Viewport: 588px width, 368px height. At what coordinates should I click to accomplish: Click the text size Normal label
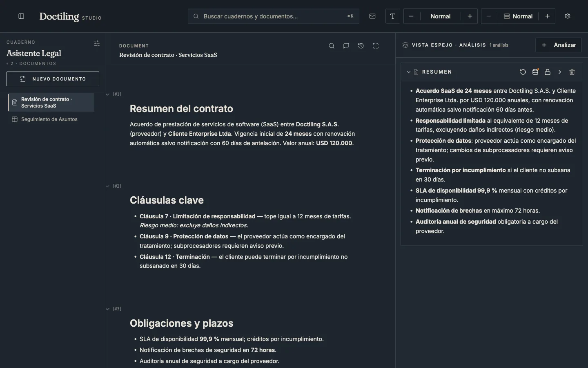coord(441,16)
